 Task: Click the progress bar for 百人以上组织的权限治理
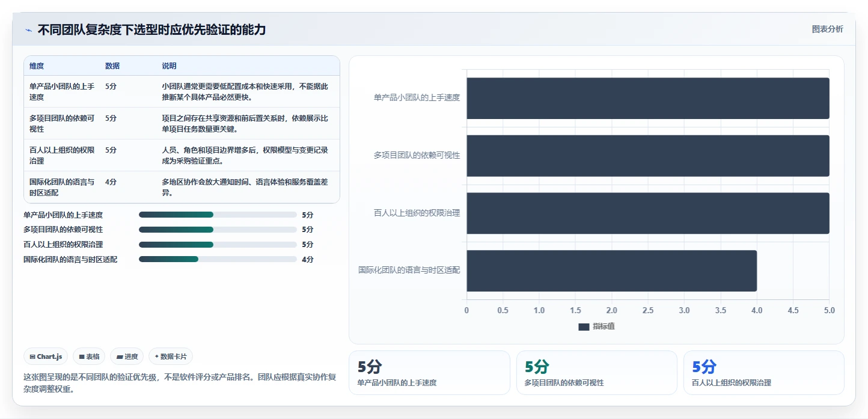pyautogui.click(x=218, y=245)
